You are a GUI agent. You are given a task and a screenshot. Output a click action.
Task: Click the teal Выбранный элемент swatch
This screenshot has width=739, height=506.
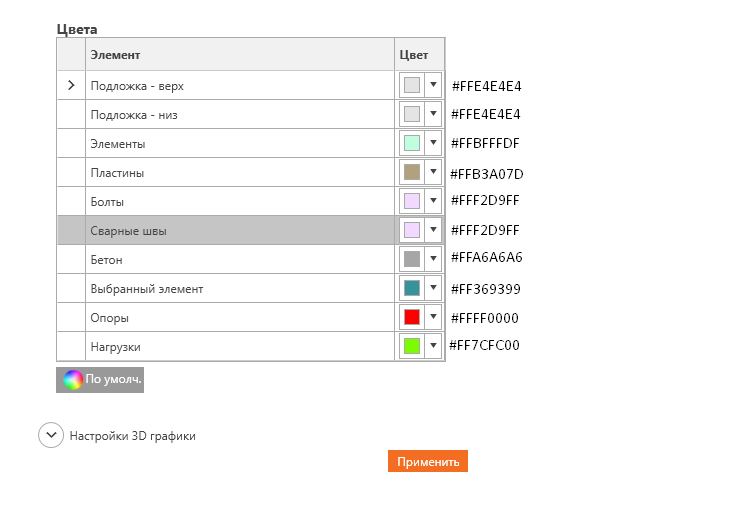(x=412, y=289)
